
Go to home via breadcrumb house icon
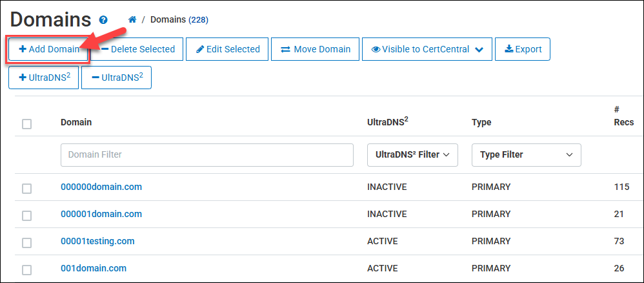(x=132, y=19)
